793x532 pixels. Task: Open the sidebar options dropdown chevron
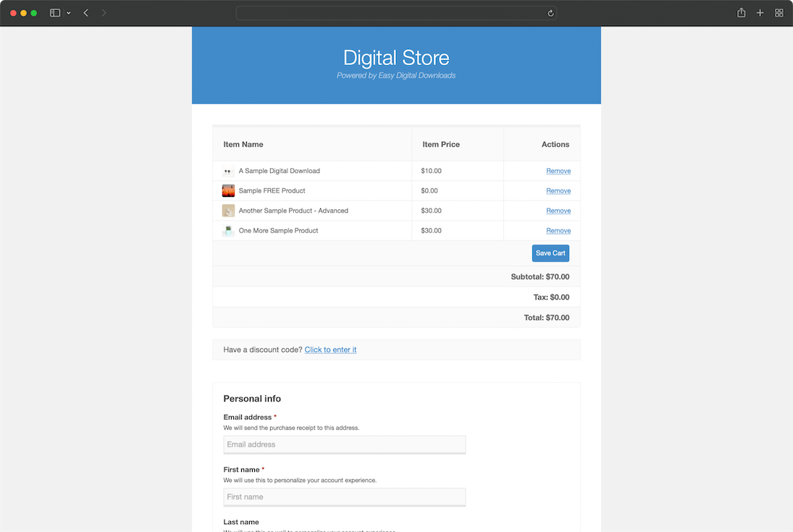[69, 13]
